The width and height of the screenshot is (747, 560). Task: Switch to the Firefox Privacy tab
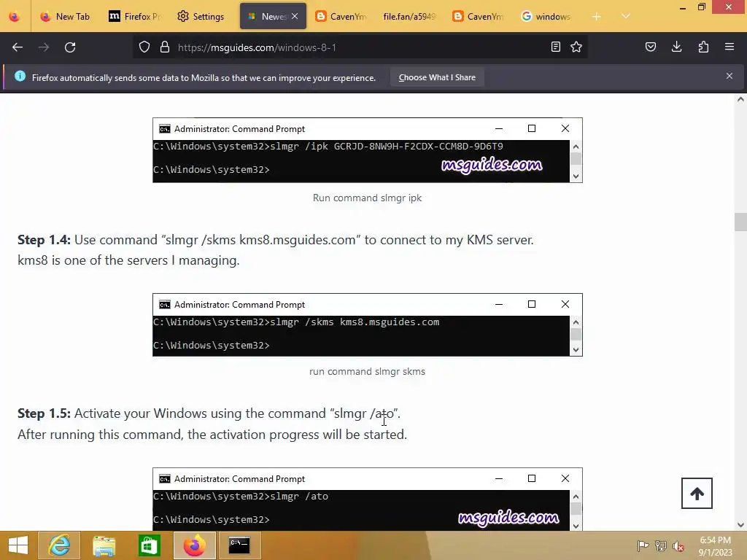[135, 16]
